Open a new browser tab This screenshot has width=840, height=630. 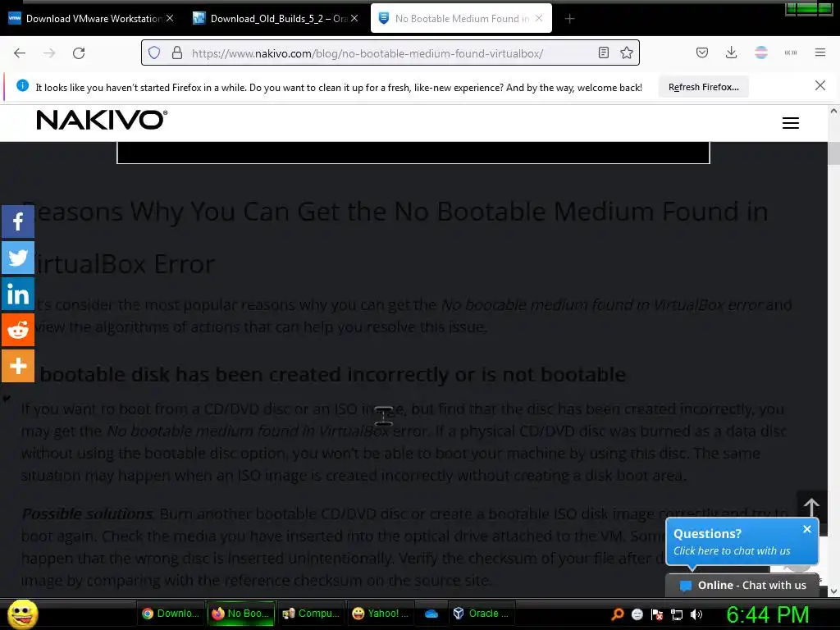(x=569, y=19)
